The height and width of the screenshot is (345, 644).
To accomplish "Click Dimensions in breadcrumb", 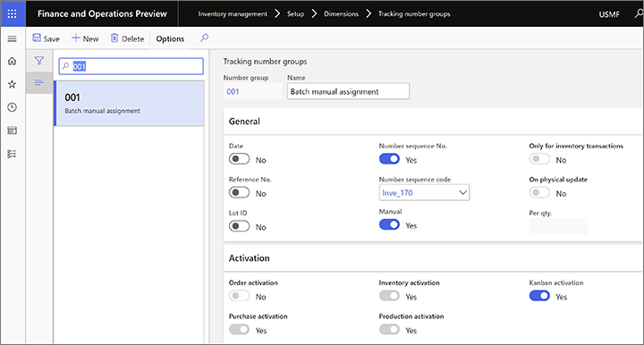I will coord(341,14).
